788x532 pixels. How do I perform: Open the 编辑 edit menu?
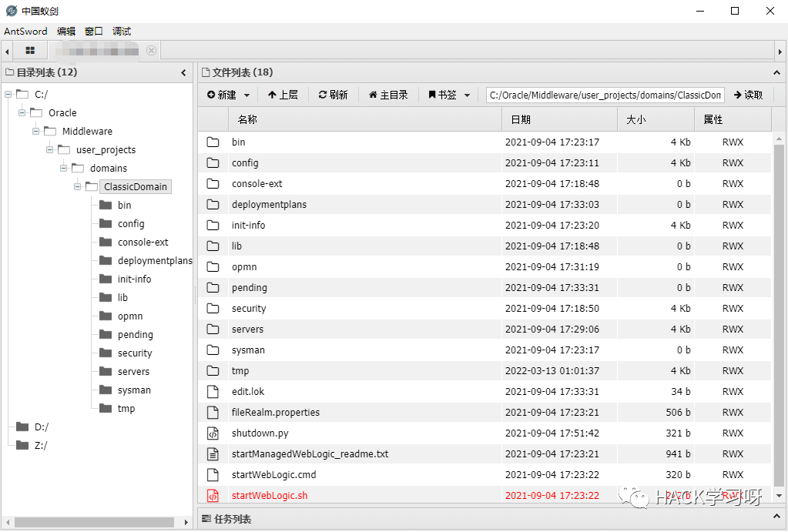pos(65,31)
